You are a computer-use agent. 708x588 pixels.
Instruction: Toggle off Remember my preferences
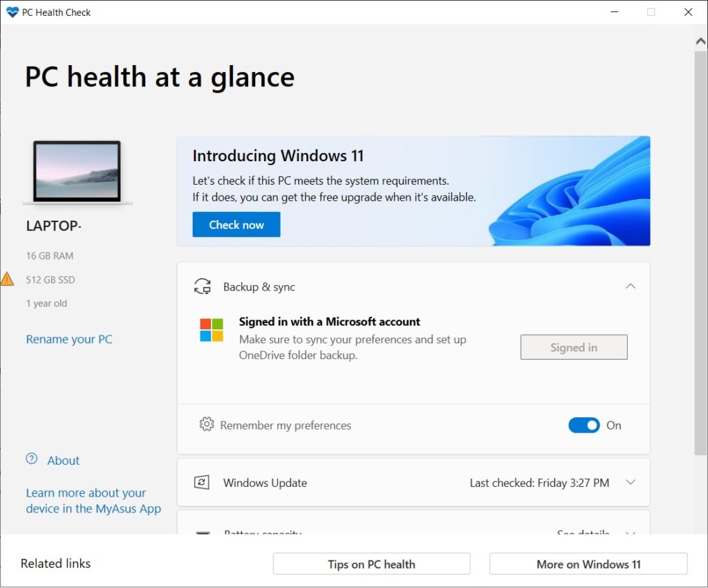point(584,425)
